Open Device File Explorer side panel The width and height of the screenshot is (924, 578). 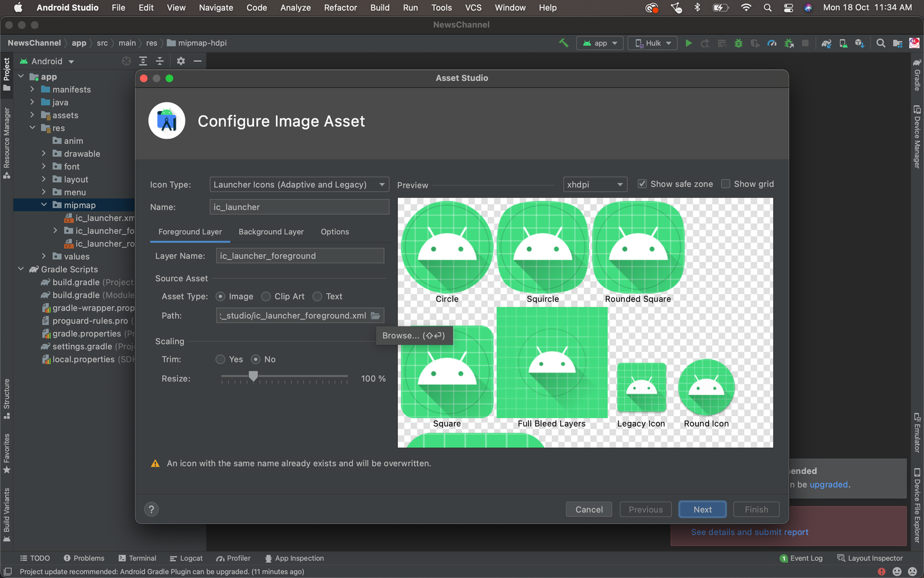[x=917, y=505]
